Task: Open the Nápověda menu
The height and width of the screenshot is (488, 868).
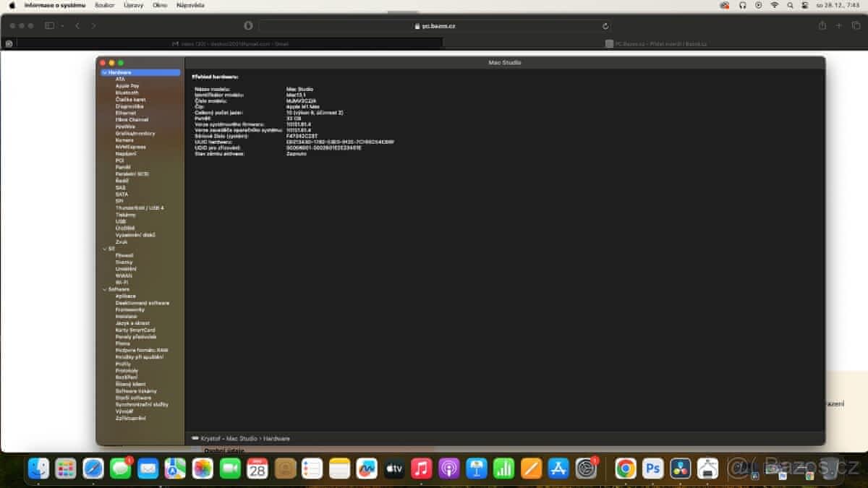Action: point(190,5)
